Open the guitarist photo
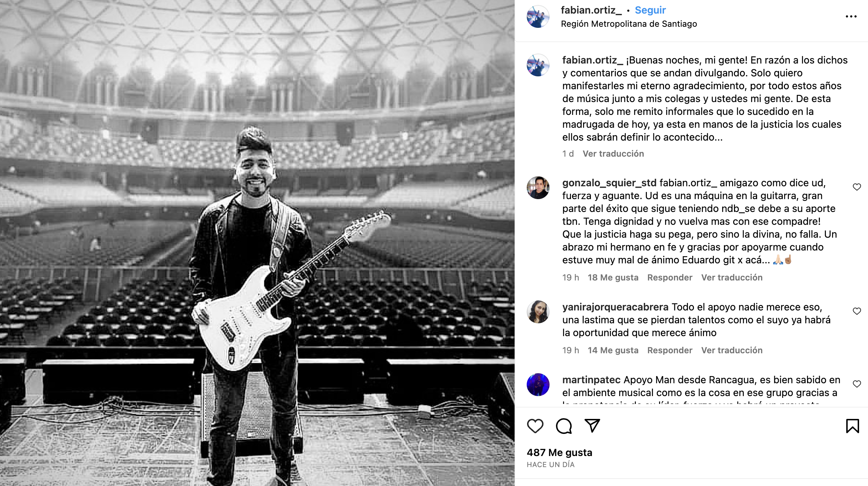The height and width of the screenshot is (486, 868). tap(257, 243)
